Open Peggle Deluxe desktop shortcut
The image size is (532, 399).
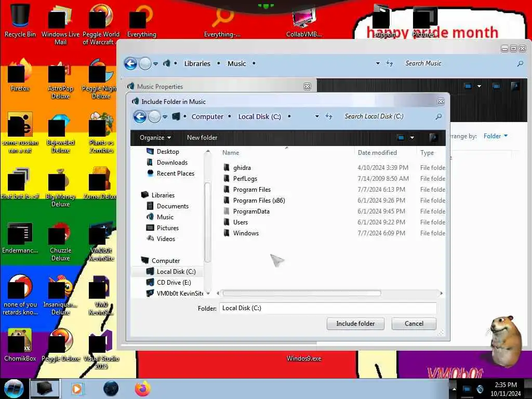(60, 345)
